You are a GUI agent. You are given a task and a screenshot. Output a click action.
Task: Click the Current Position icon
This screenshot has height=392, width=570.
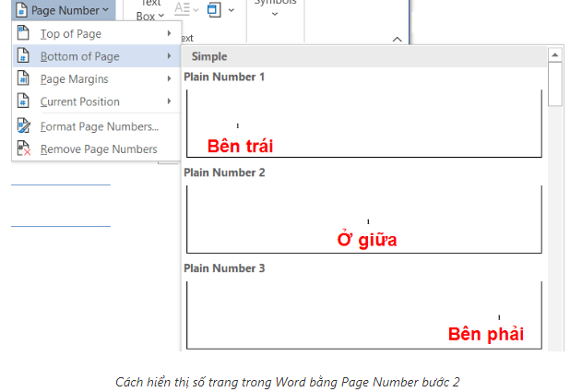pyautogui.click(x=23, y=101)
